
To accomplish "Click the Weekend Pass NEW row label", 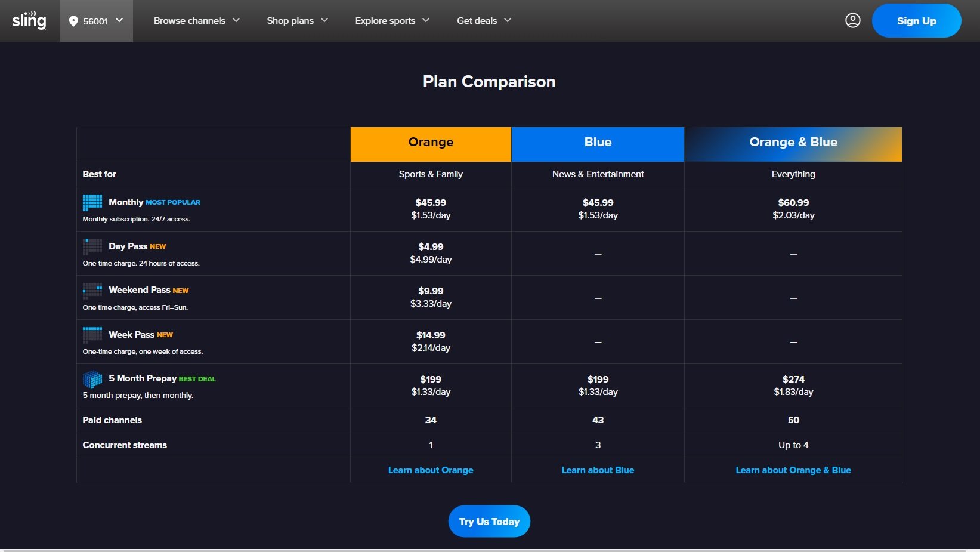I will (x=149, y=290).
